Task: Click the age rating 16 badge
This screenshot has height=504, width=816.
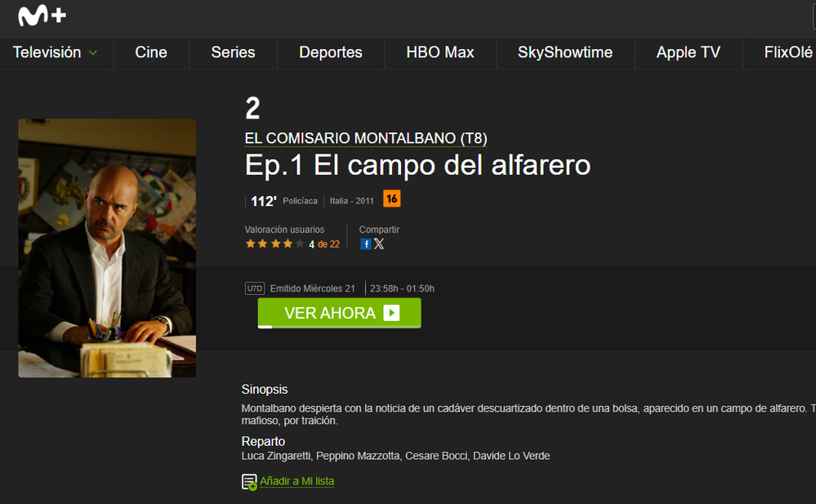Action: 392,198
